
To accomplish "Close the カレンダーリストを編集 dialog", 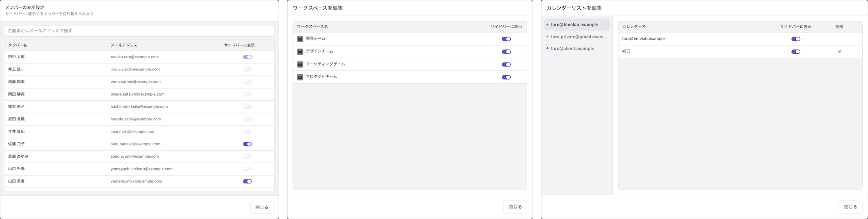I will tap(851, 207).
